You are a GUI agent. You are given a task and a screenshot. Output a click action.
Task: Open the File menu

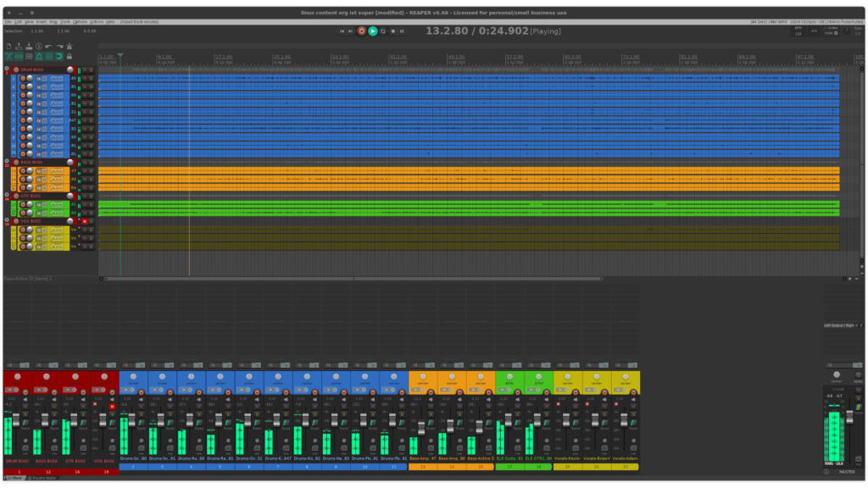pos(8,22)
